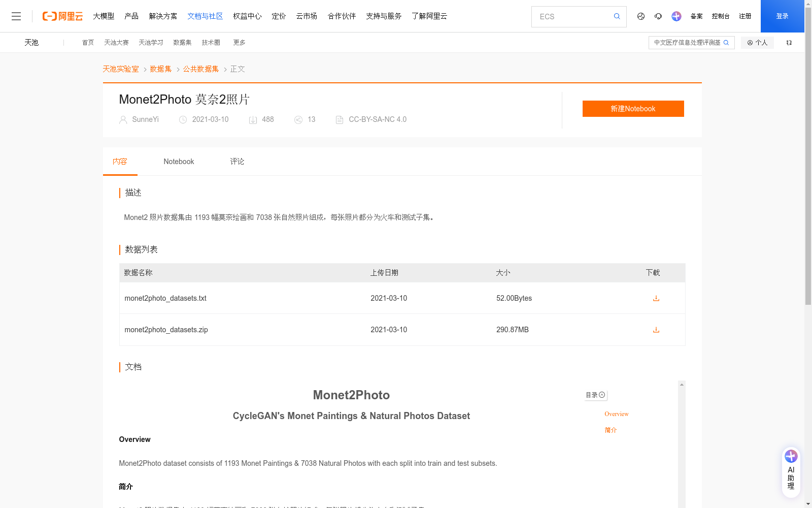This screenshot has width=812, height=508.
Task: Click the 新建Notebook button
Action: click(633, 109)
